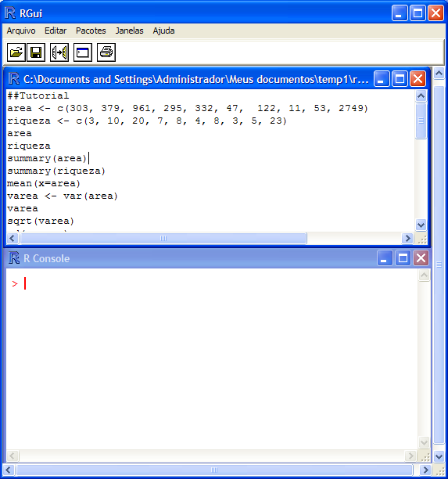Save script using the floppy disk icon

click(x=36, y=52)
